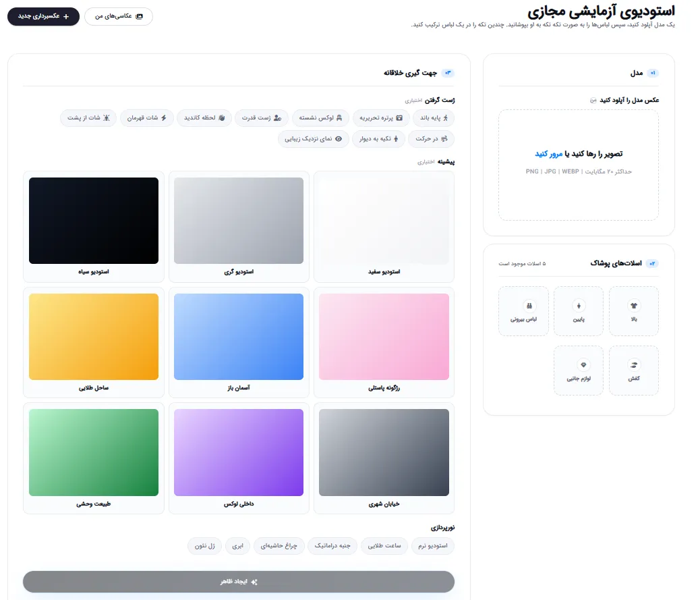Click the new photoshoot button (عکسبرداری جدید)
This screenshot has height=600, width=700.
[x=43, y=16]
